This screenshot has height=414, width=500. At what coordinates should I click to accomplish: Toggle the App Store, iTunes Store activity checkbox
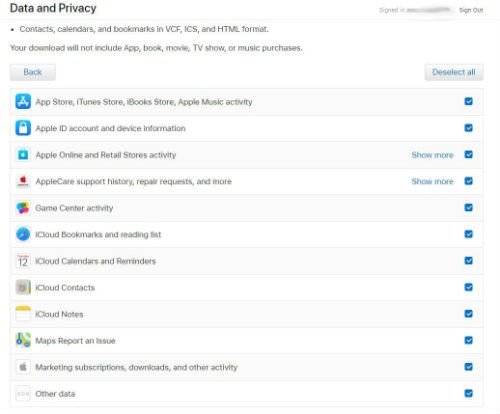coord(468,101)
